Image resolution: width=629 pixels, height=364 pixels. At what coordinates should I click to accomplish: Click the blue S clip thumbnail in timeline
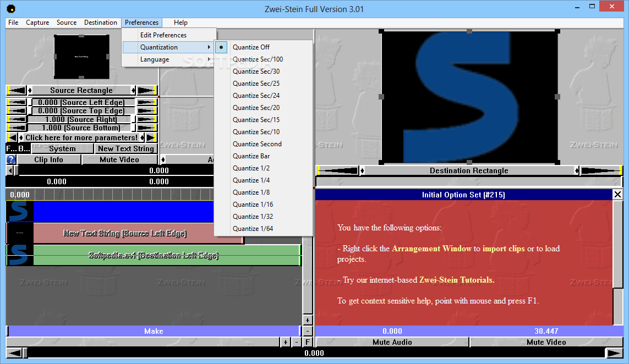19,211
